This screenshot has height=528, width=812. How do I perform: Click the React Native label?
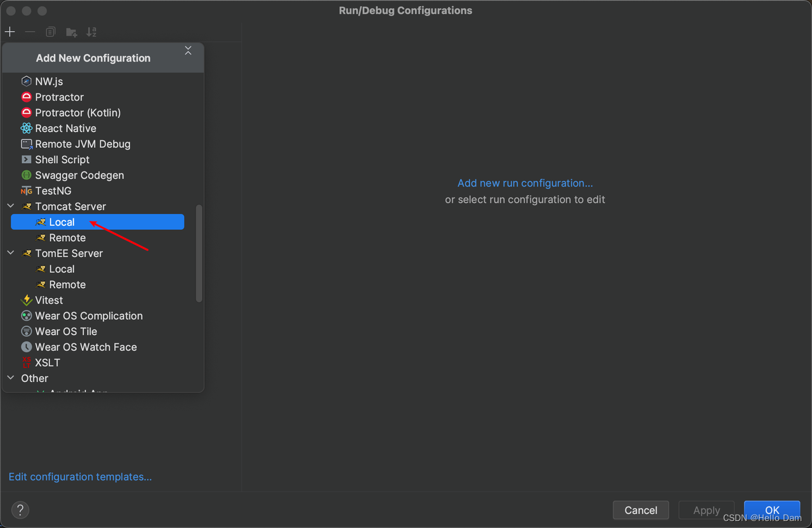pos(66,128)
